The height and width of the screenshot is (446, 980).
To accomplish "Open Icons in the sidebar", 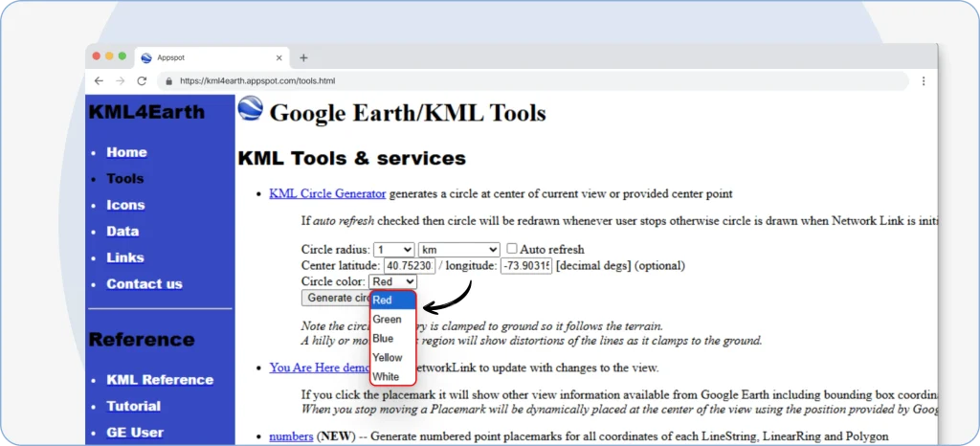I will click(125, 205).
